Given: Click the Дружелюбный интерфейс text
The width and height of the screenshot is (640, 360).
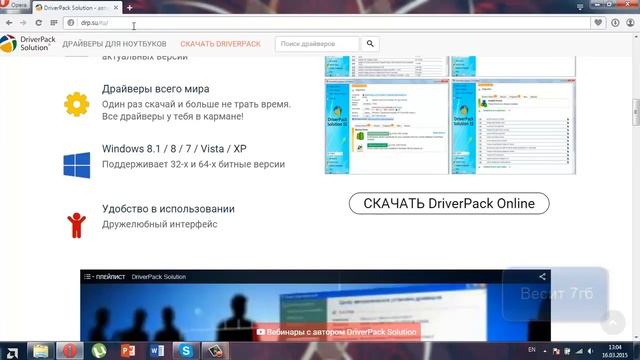Looking at the screenshot, I should coord(160,224).
